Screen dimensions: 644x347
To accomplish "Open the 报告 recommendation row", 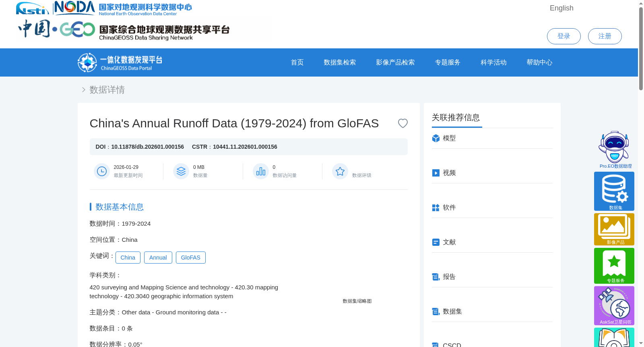I will pos(492,277).
